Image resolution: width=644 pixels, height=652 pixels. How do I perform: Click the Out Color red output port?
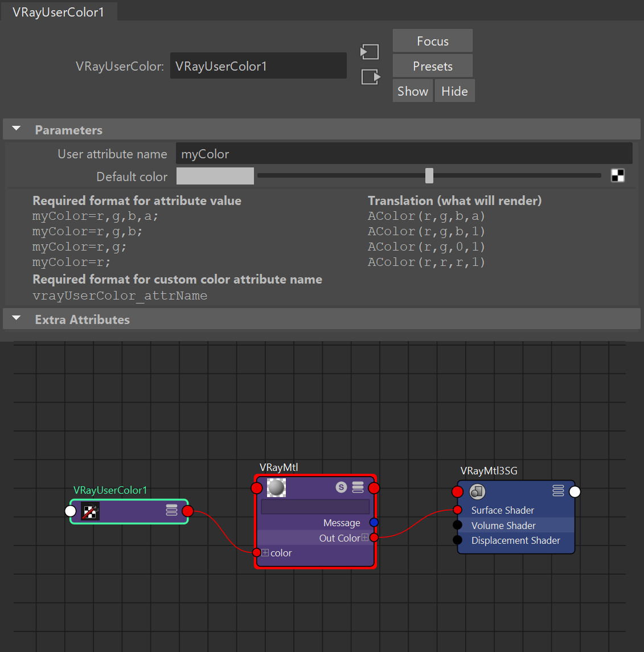(374, 538)
